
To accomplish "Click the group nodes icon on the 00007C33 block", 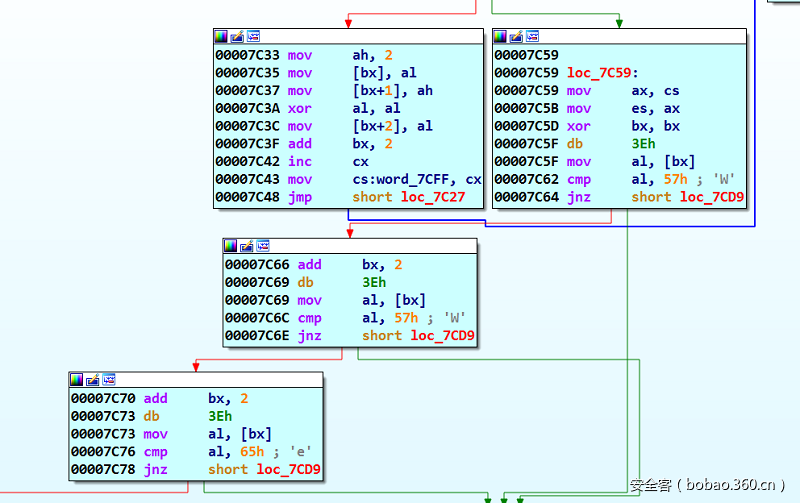I will click(253, 36).
